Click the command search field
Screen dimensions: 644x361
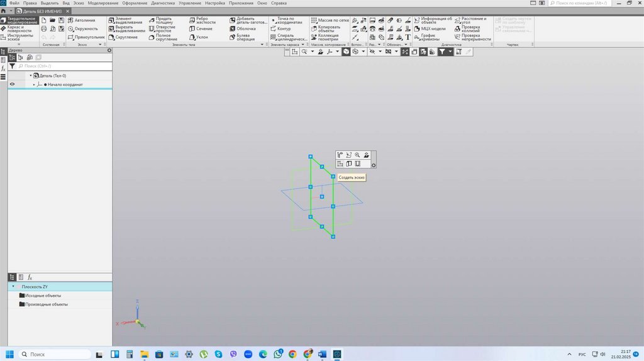pyautogui.click(x=579, y=3)
